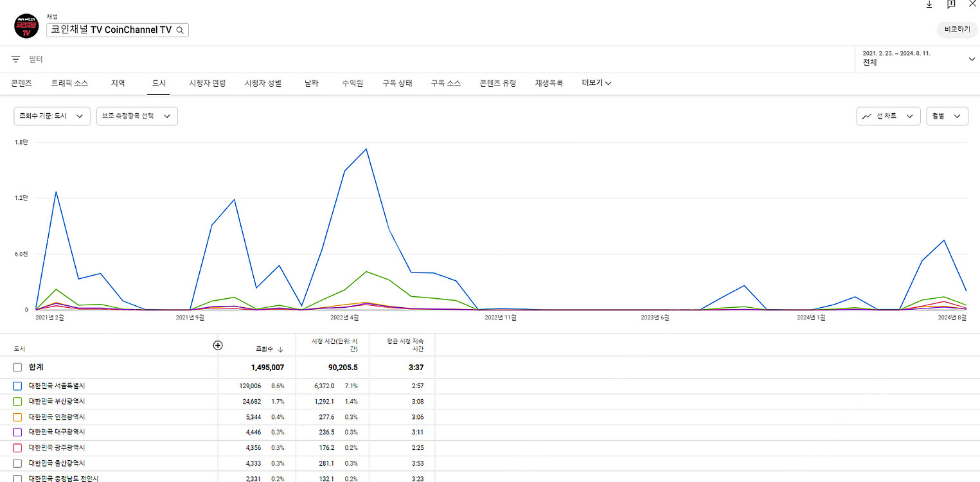Open the 조회수 기준: 도시 dropdown

(52, 116)
